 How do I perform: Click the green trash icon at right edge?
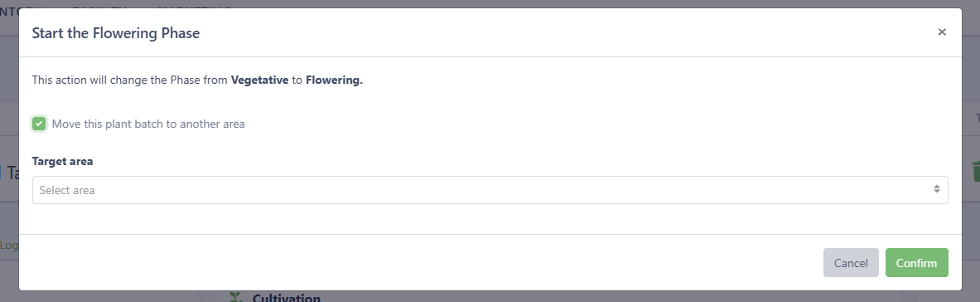click(976, 170)
